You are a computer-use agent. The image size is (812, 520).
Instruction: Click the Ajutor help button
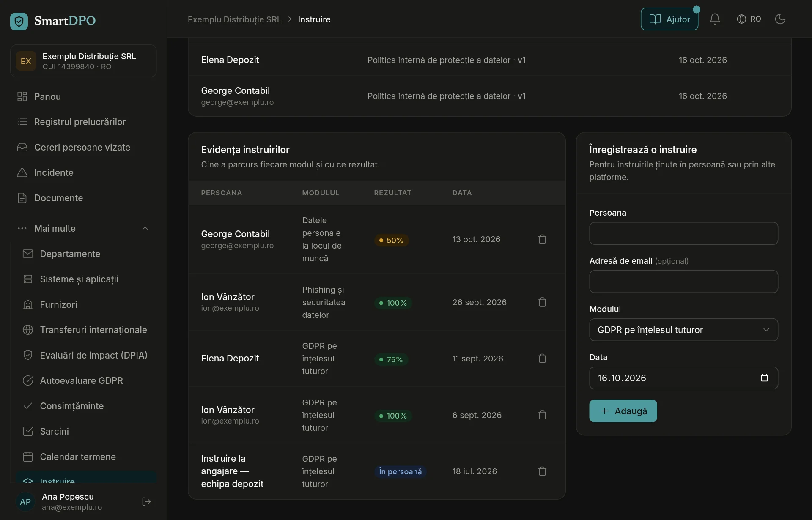coord(669,19)
